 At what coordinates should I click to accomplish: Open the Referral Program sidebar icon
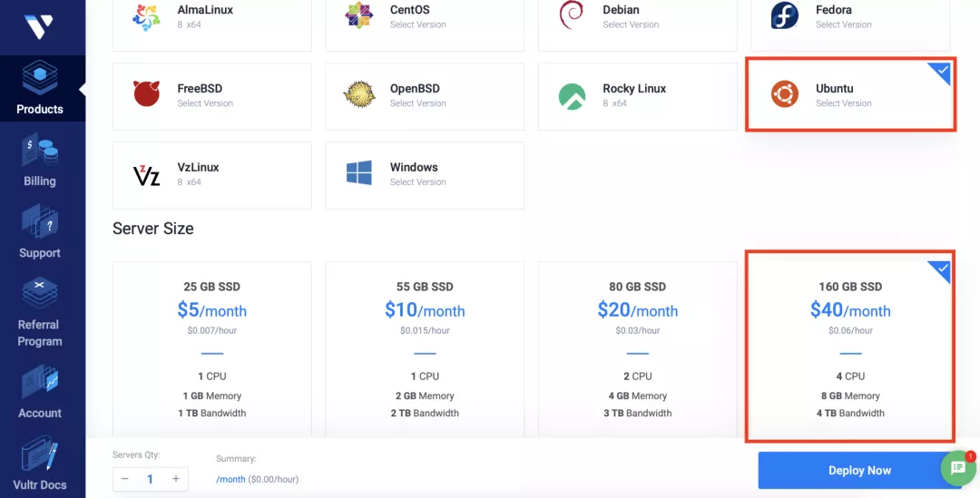point(40,293)
